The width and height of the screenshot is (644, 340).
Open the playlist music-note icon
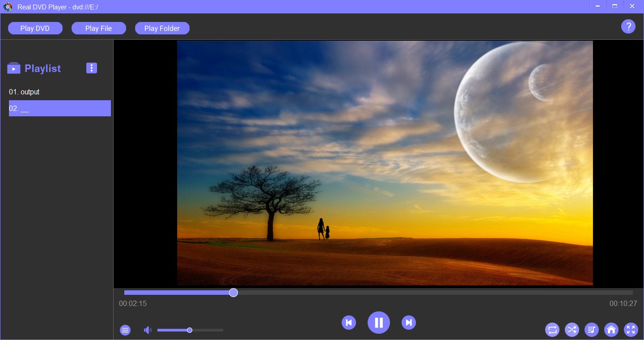(x=592, y=330)
